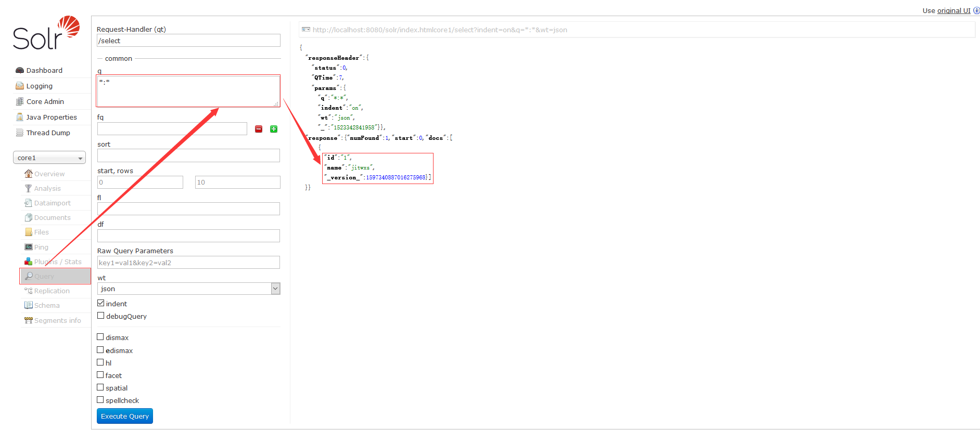This screenshot has height=430, width=980.
Task: Click the Java Properties icon
Action: [20, 117]
